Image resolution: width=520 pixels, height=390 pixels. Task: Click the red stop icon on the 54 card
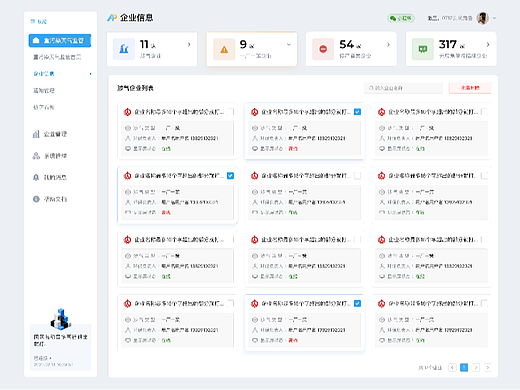323,49
